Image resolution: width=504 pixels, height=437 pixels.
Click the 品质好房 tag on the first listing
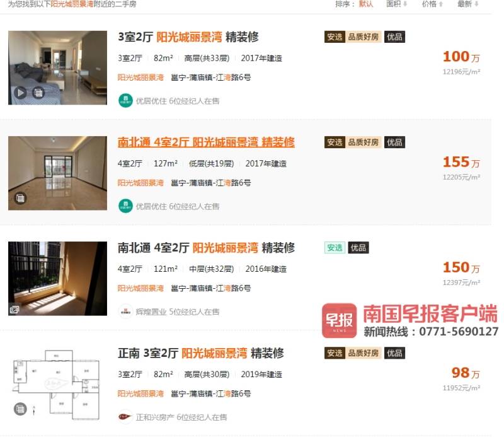364,37
